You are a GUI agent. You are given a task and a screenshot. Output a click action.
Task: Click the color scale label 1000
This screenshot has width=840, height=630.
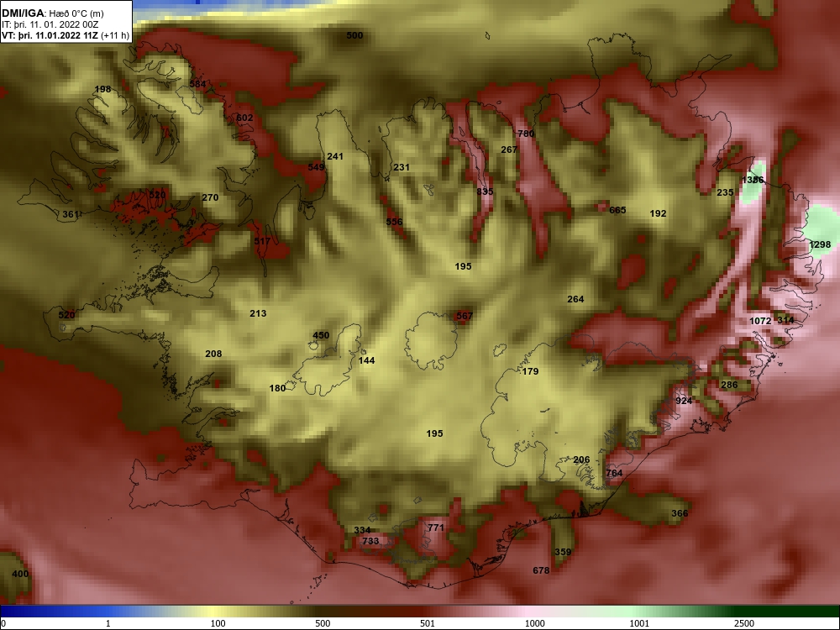pos(534,623)
